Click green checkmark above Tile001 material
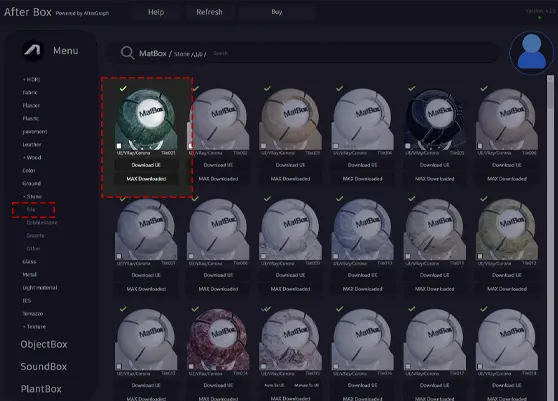 (123, 88)
